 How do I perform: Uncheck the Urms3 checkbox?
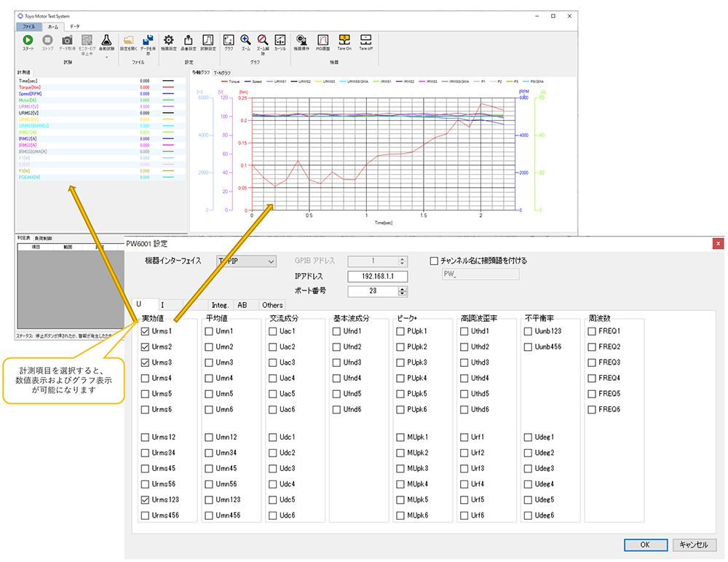[x=146, y=363]
